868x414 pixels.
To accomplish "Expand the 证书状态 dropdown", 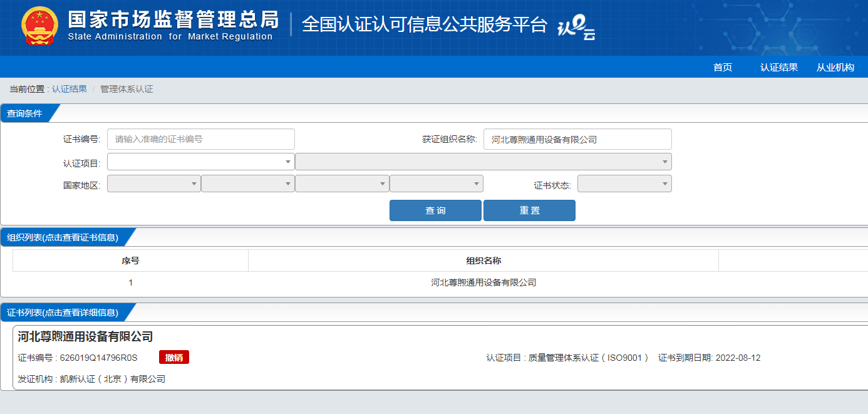I will pos(624,184).
